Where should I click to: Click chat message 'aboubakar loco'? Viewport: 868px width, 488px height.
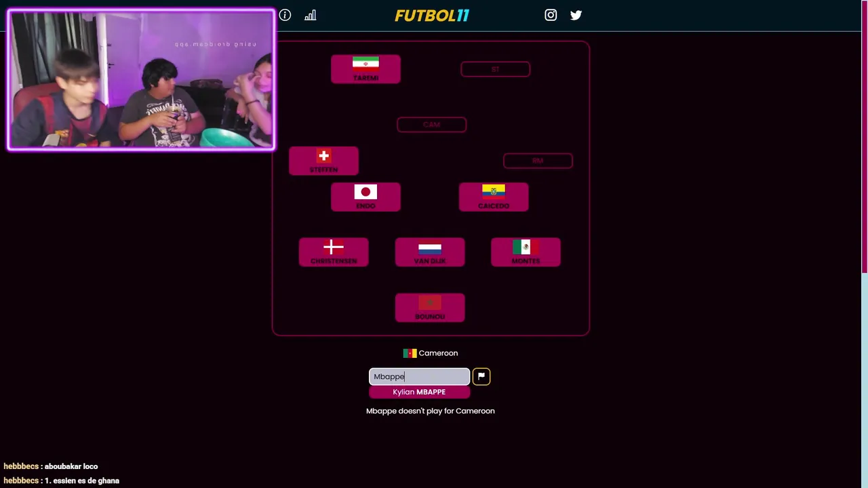(x=71, y=466)
